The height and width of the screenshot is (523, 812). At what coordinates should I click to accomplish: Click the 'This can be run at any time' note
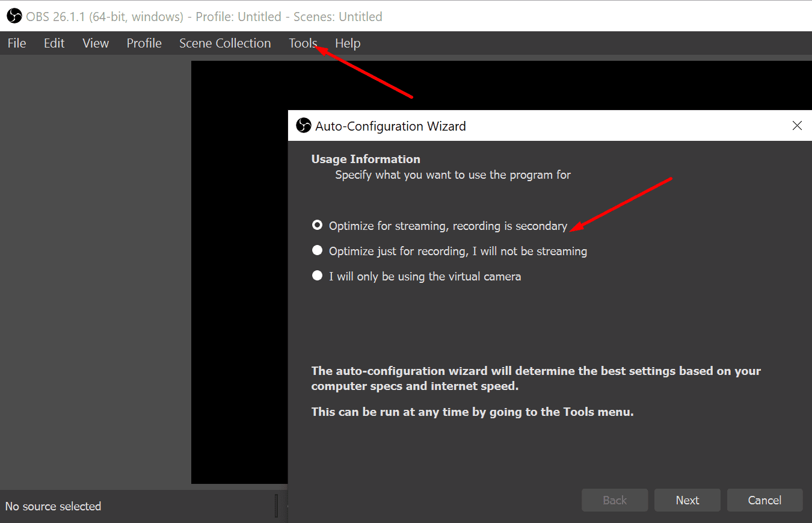pyautogui.click(x=472, y=412)
